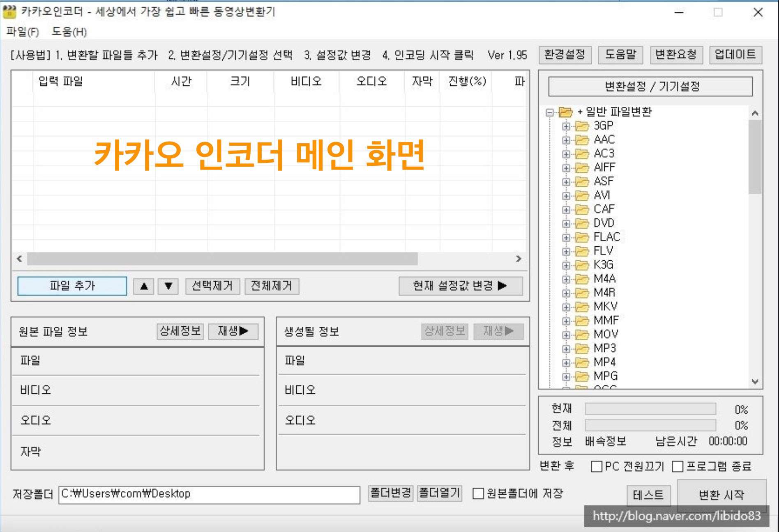The image size is (779, 532).
Task: Click the 폴더변경 button
Action: tap(390, 493)
